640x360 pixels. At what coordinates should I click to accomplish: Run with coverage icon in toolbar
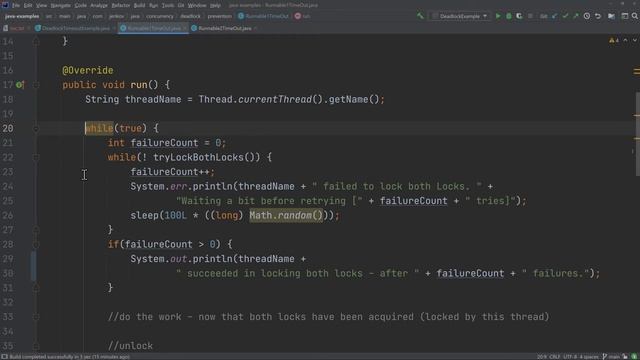pyautogui.click(x=519, y=16)
